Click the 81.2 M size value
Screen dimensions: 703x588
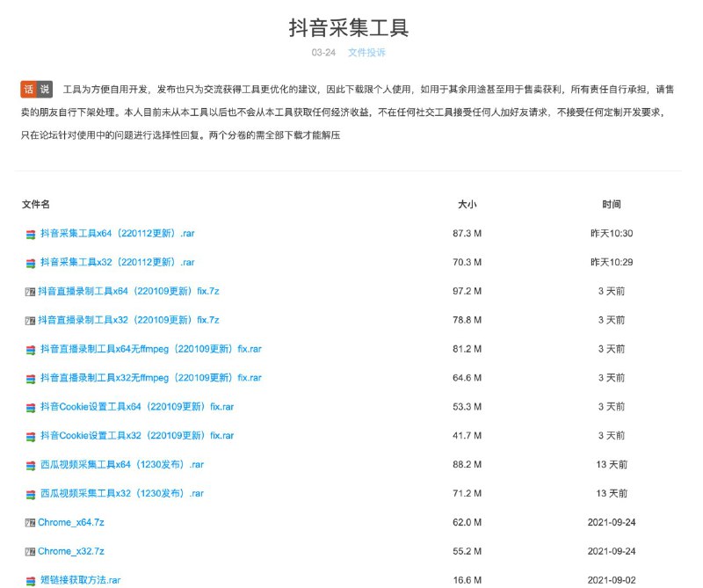pyautogui.click(x=467, y=349)
